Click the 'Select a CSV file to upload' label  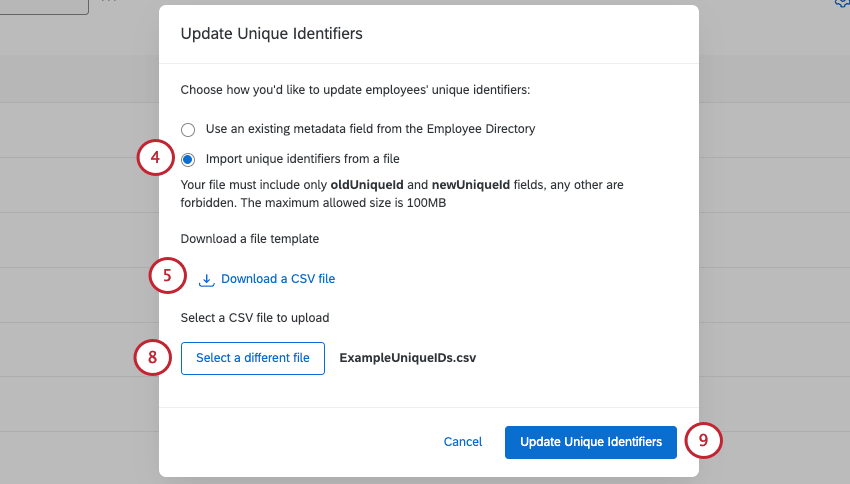(x=255, y=318)
